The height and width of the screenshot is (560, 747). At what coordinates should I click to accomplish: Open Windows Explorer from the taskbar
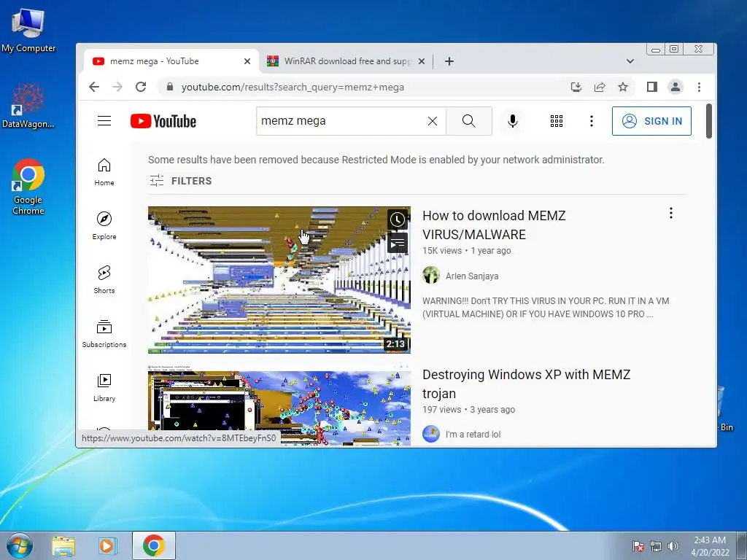tap(63, 545)
